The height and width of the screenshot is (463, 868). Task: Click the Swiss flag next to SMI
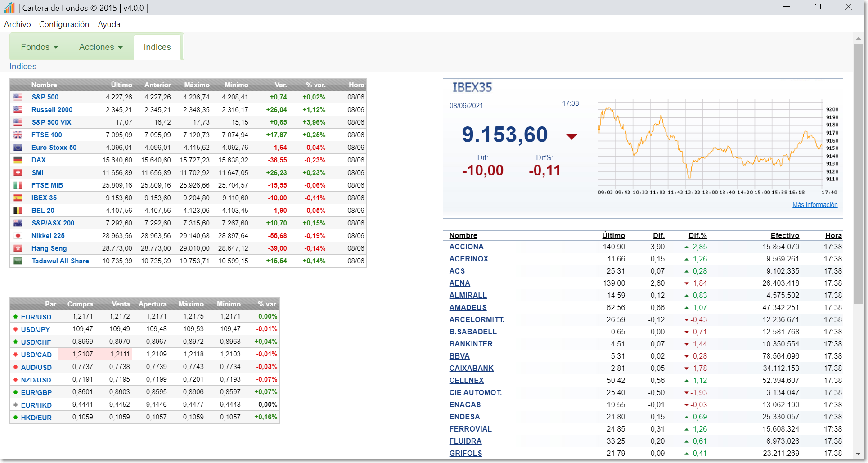(x=18, y=173)
